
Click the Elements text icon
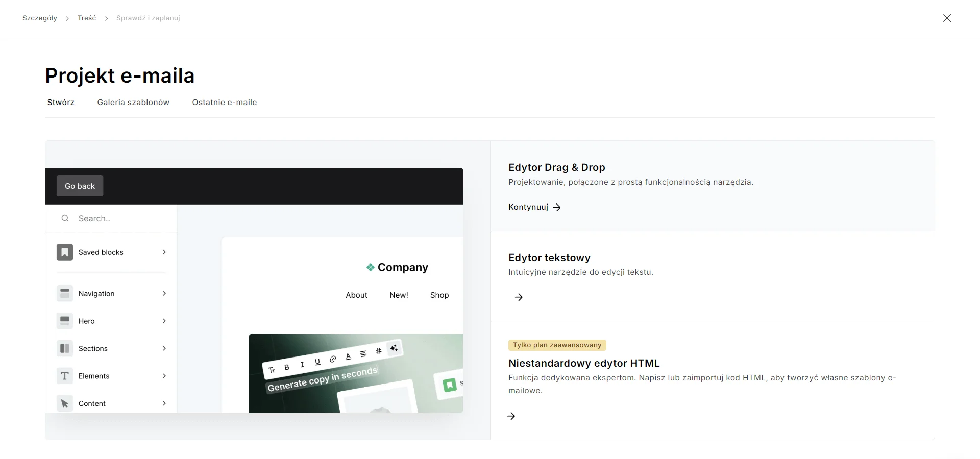pos(65,376)
